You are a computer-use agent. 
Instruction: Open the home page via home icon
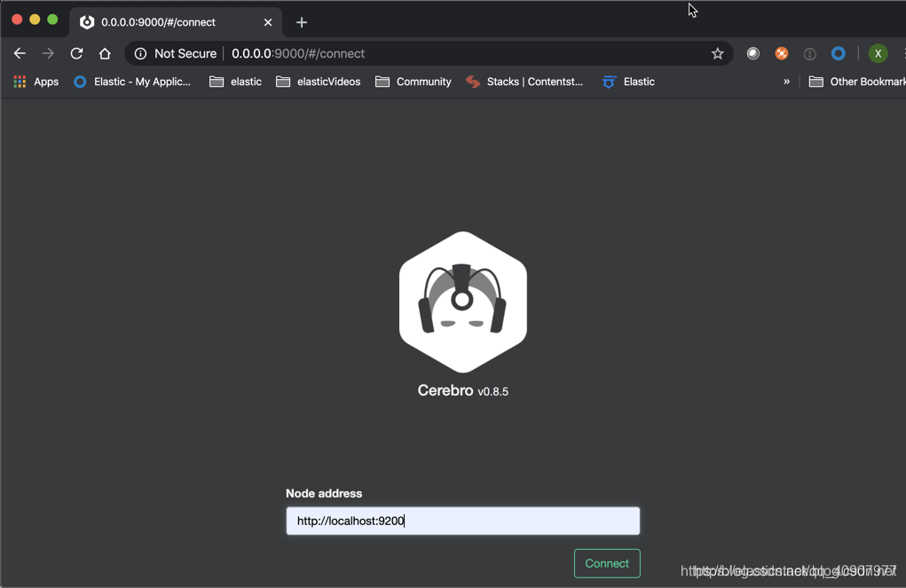[x=105, y=54]
